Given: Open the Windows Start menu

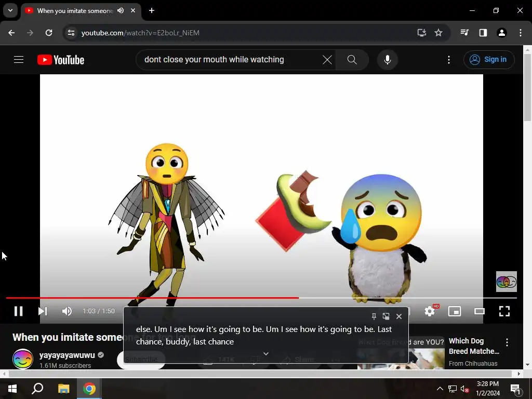Looking at the screenshot, I should pos(12,389).
